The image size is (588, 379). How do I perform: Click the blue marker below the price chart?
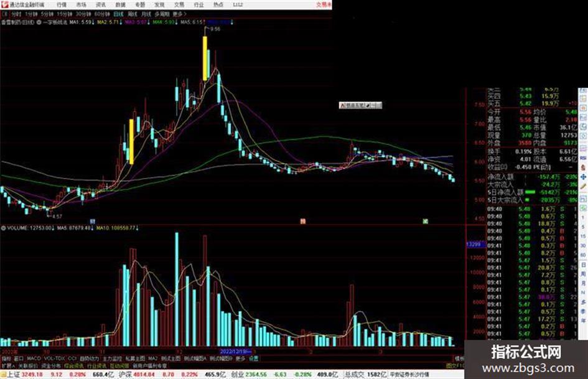click(x=93, y=222)
